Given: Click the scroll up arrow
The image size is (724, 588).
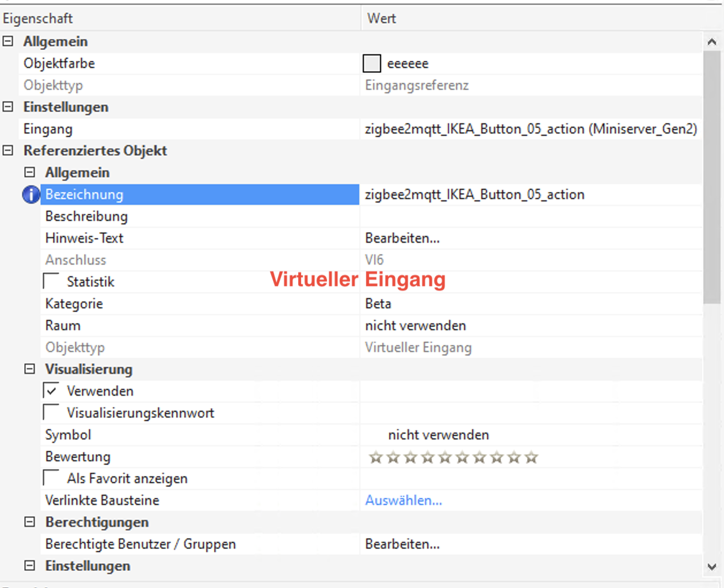Looking at the screenshot, I should (x=712, y=42).
